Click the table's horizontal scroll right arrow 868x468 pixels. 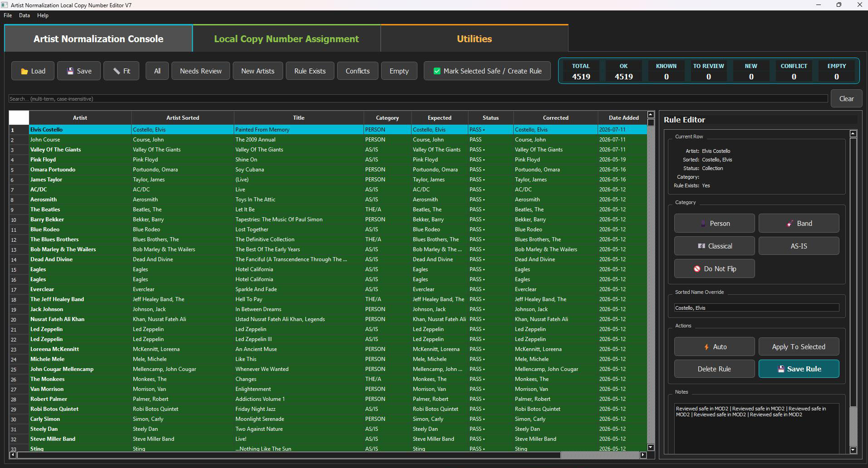coord(643,455)
